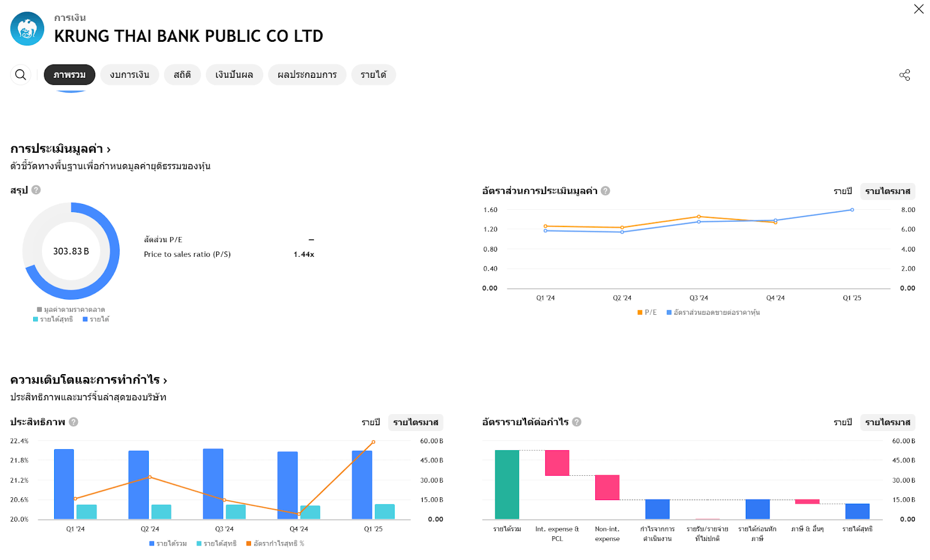Click Q3 '24 P/E point on valuation chart

tap(699, 217)
